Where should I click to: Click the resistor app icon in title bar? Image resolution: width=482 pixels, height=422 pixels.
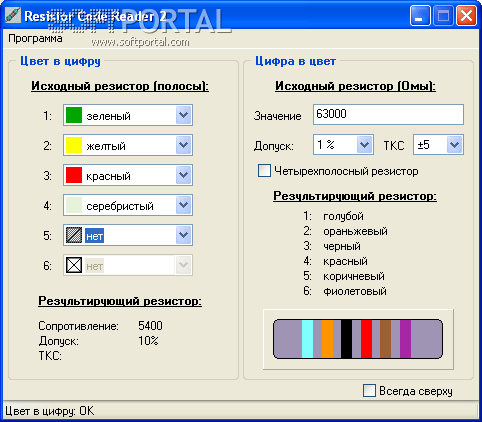[13, 15]
